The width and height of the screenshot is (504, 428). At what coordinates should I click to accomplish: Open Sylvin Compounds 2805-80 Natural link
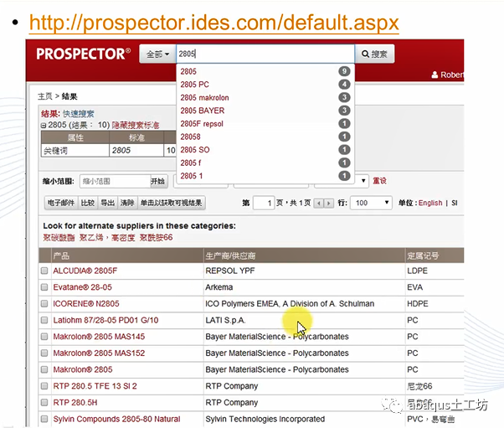click(116, 419)
